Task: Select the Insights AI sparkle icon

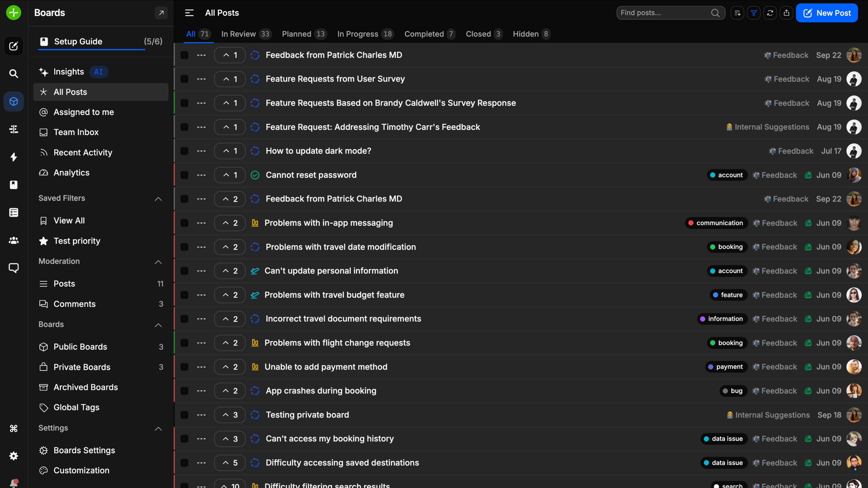Action: pyautogui.click(x=44, y=72)
